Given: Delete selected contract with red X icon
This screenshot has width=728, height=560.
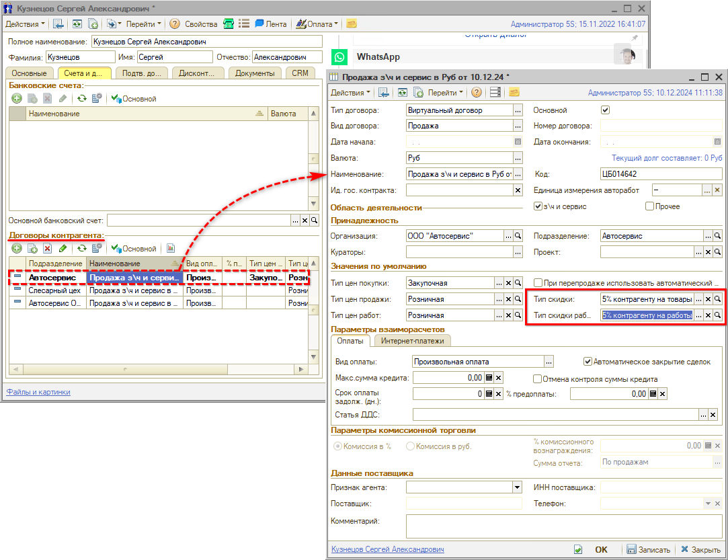Looking at the screenshot, I should (x=47, y=248).
